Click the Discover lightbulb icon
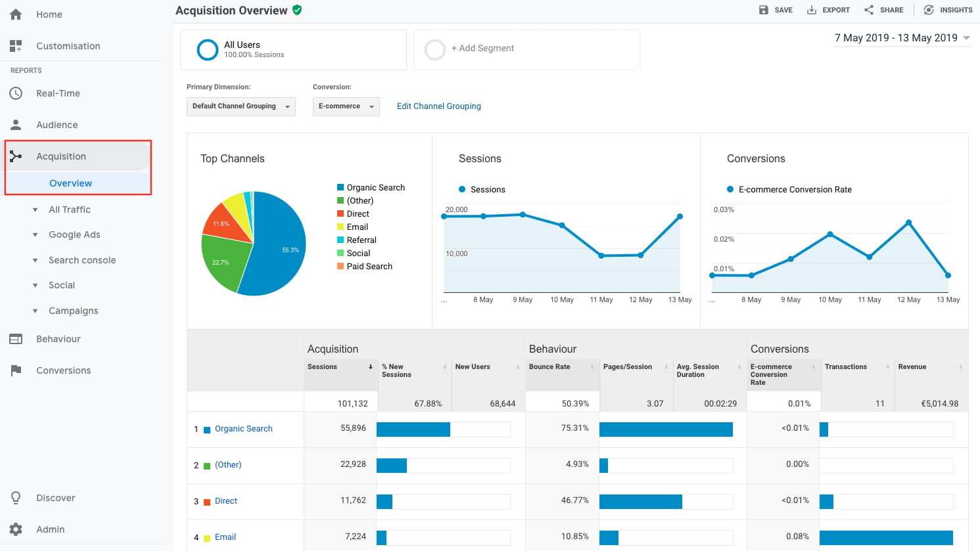This screenshot has width=980, height=551. point(16,498)
